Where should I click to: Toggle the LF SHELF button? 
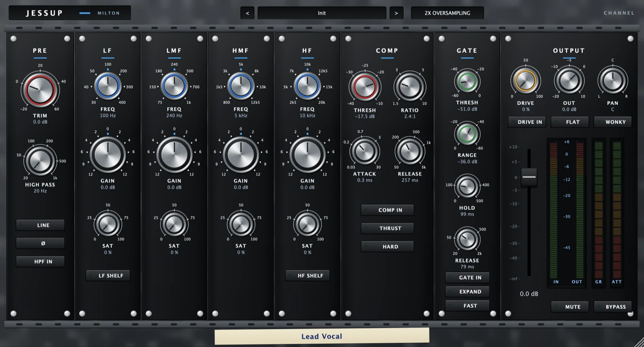[x=108, y=276]
